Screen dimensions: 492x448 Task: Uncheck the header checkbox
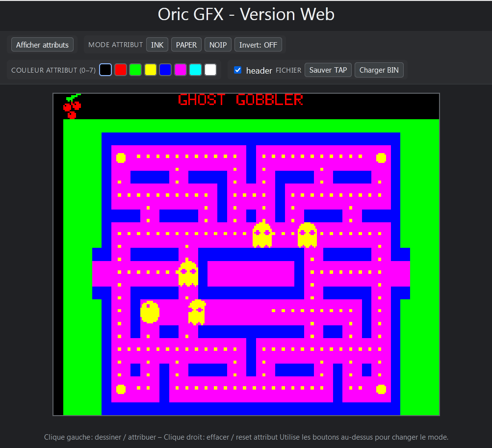[x=238, y=70]
